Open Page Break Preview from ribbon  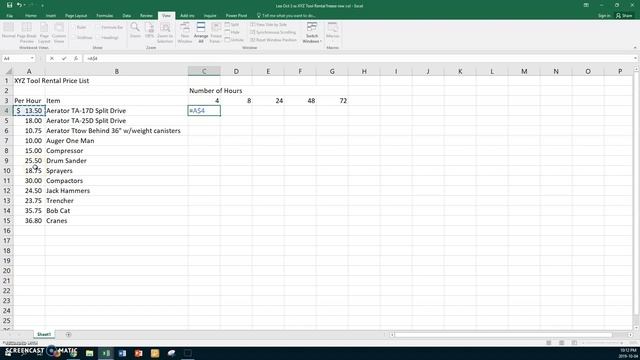click(x=27, y=33)
